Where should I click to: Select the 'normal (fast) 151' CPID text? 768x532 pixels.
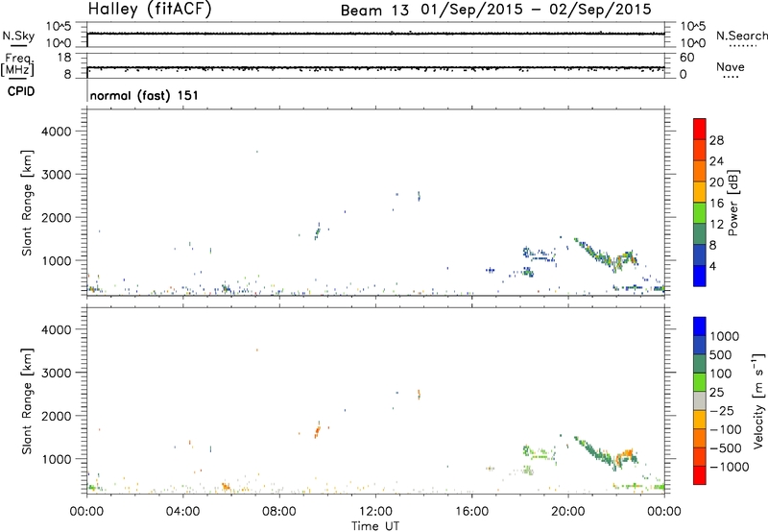coord(144,95)
